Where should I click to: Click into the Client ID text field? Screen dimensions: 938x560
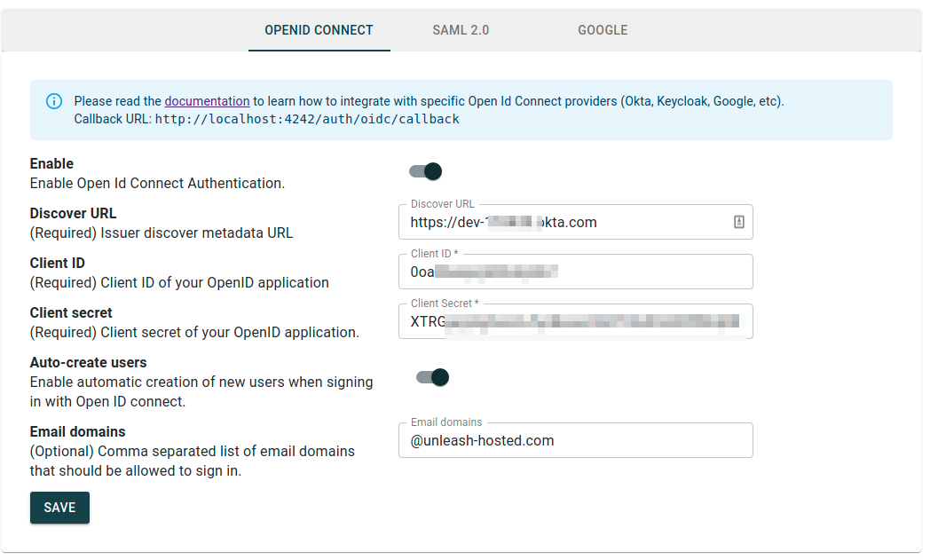pos(575,272)
